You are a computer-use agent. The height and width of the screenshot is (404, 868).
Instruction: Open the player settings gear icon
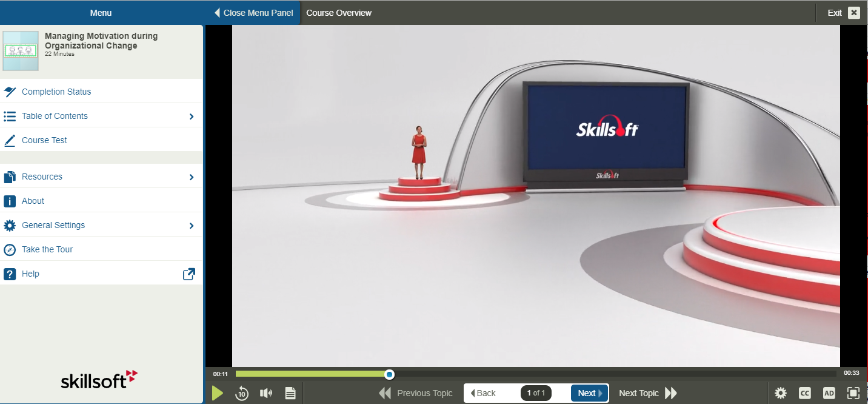[x=781, y=393]
